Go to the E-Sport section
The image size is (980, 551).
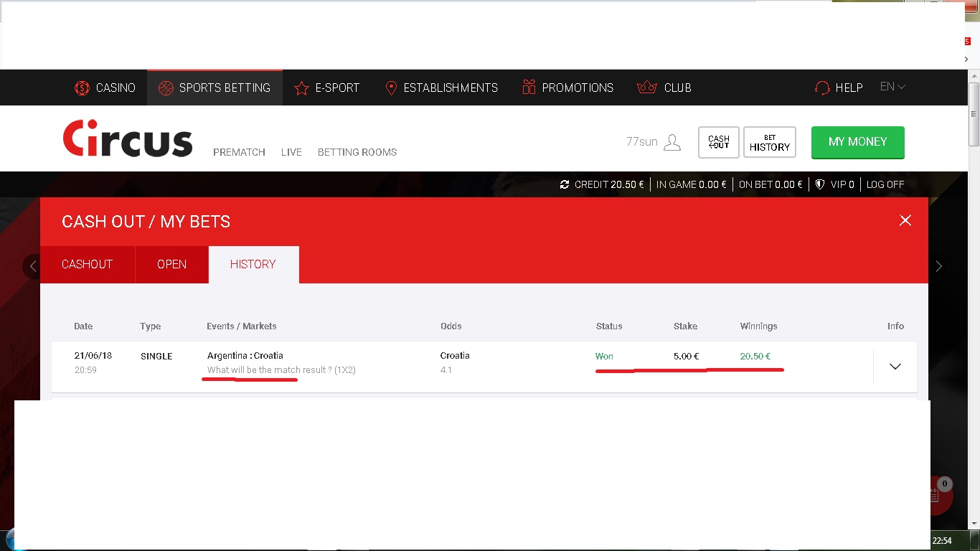click(326, 88)
